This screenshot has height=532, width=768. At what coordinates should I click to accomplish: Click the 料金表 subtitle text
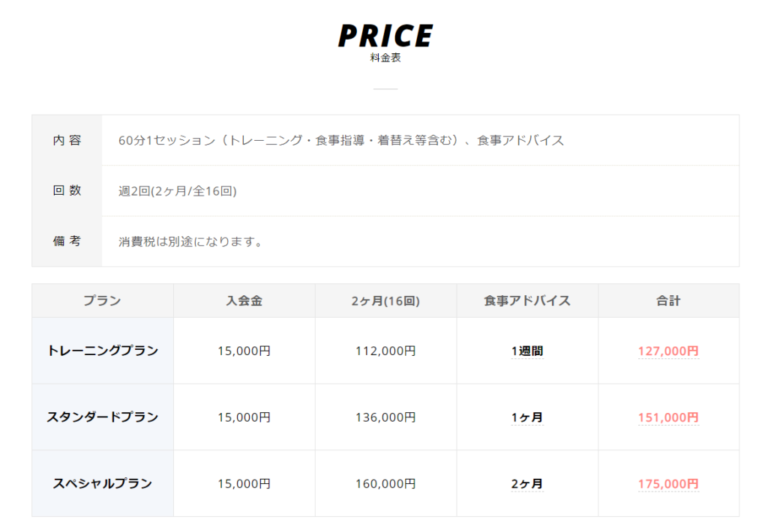coord(385,58)
